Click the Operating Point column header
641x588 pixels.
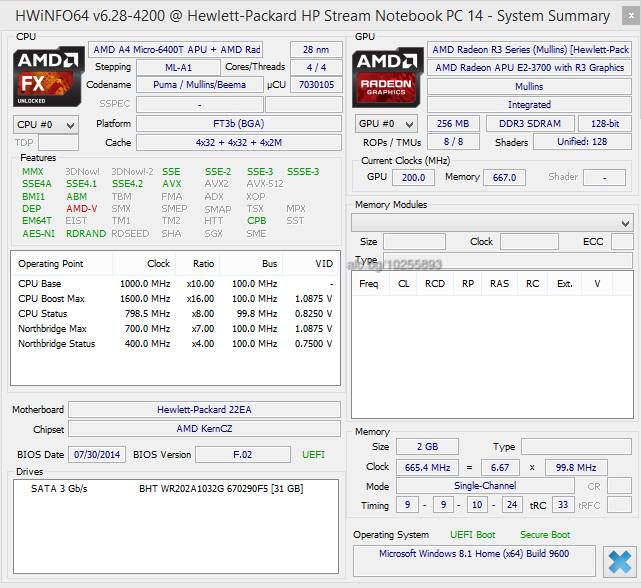(62, 264)
